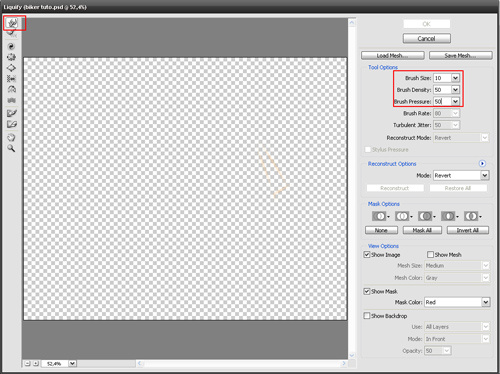Image resolution: width=500 pixels, height=374 pixels.
Task: Select the Freeze Mask tool
Action: coord(11,113)
